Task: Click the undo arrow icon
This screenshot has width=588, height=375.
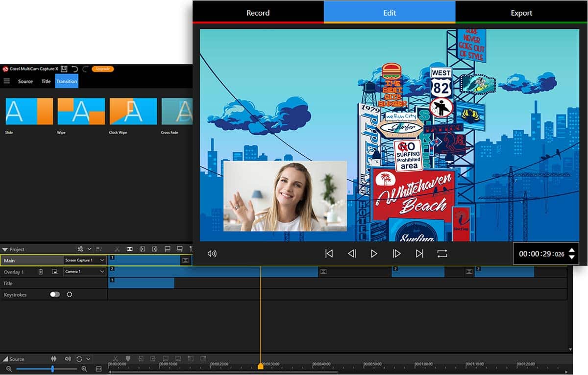Action: tap(75, 69)
